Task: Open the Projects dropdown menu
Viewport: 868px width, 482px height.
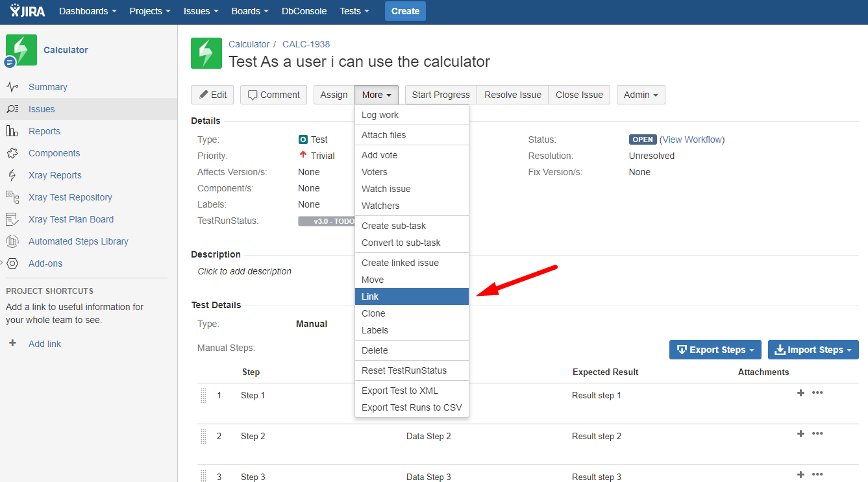Action: pyautogui.click(x=150, y=11)
